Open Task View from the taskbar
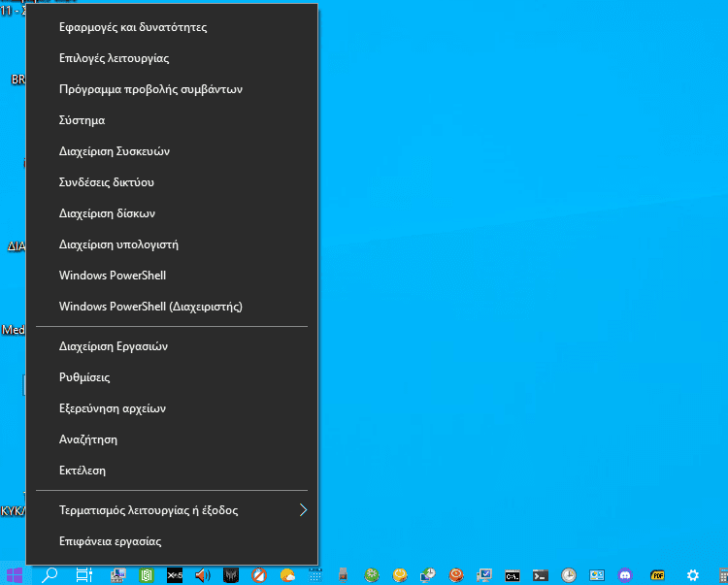Screen dimensions: 728x585 click(x=84, y=574)
